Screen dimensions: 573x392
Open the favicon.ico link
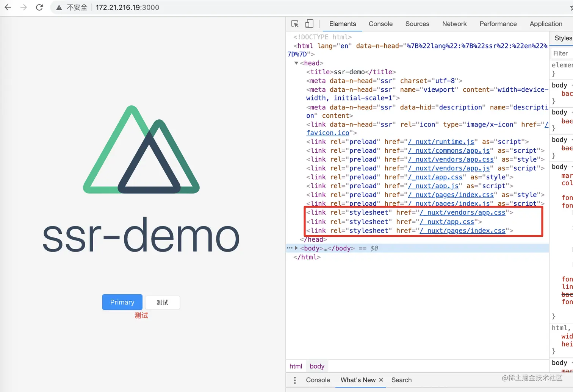[328, 133]
